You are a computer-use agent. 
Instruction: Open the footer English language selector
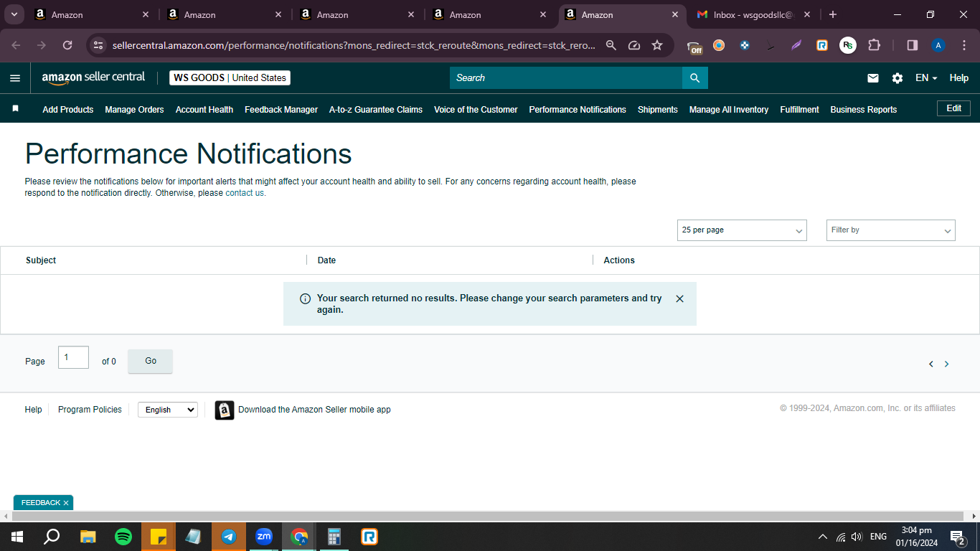[x=168, y=410]
